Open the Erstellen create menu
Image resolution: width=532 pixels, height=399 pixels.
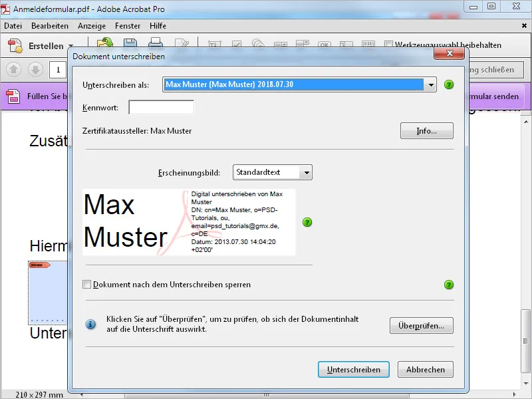point(41,46)
